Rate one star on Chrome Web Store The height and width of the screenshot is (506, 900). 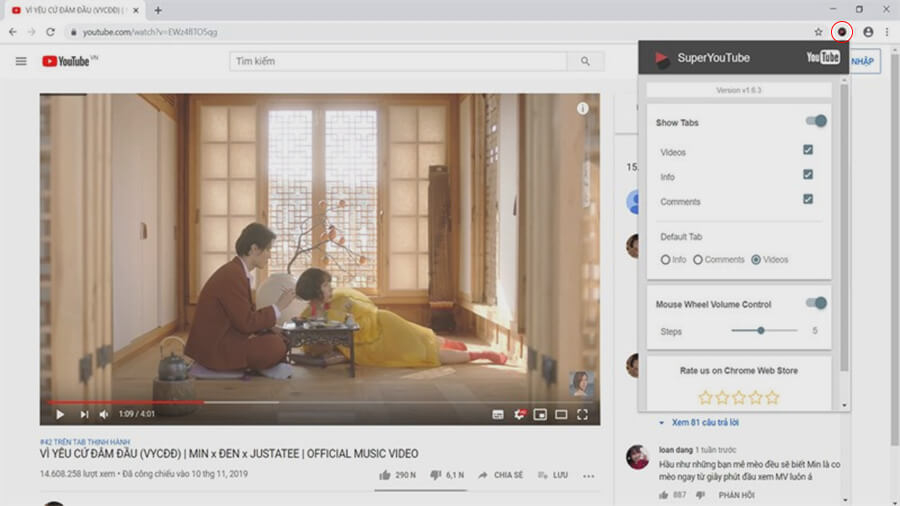(705, 397)
